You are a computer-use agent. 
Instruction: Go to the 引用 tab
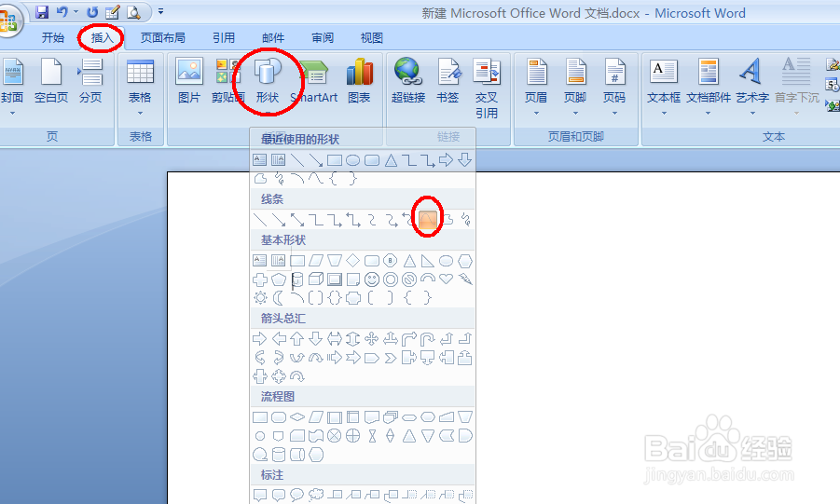[x=224, y=37]
